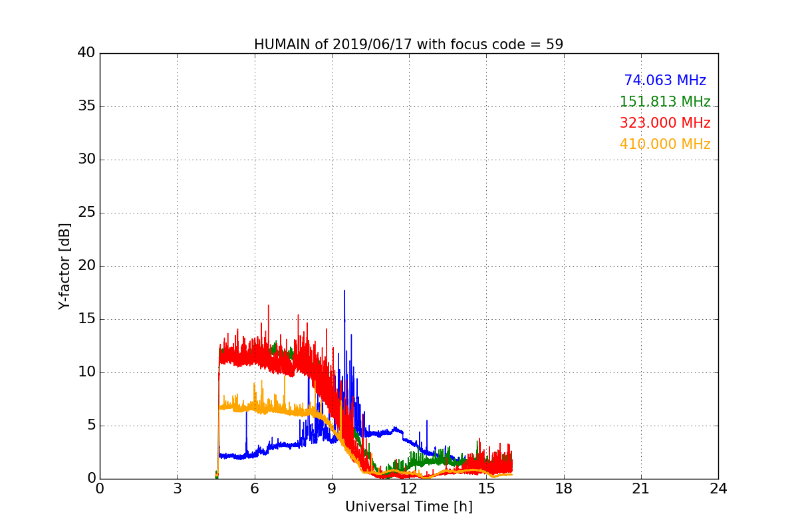798x532 pixels.
Task: Click the highest red spike peak above 15 dB
Action: [268, 305]
